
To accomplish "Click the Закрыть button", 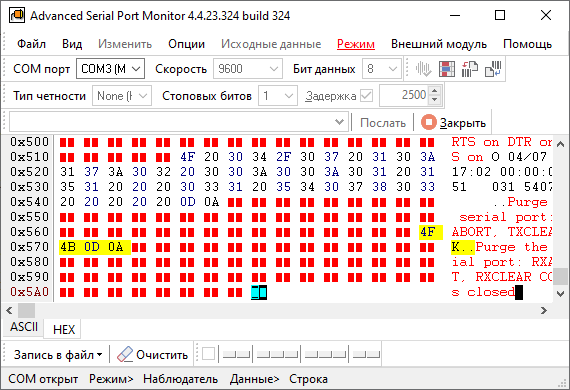I will tap(454, 123).
